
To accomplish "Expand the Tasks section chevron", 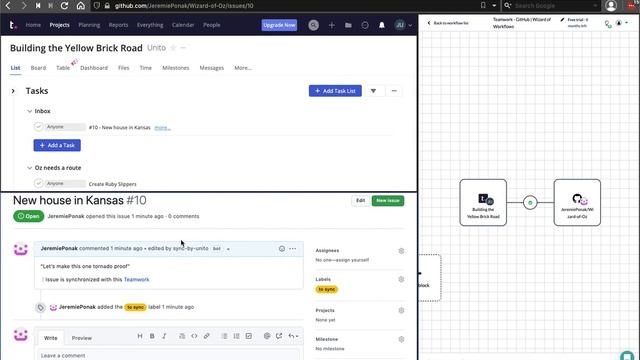I will point(13,91).
